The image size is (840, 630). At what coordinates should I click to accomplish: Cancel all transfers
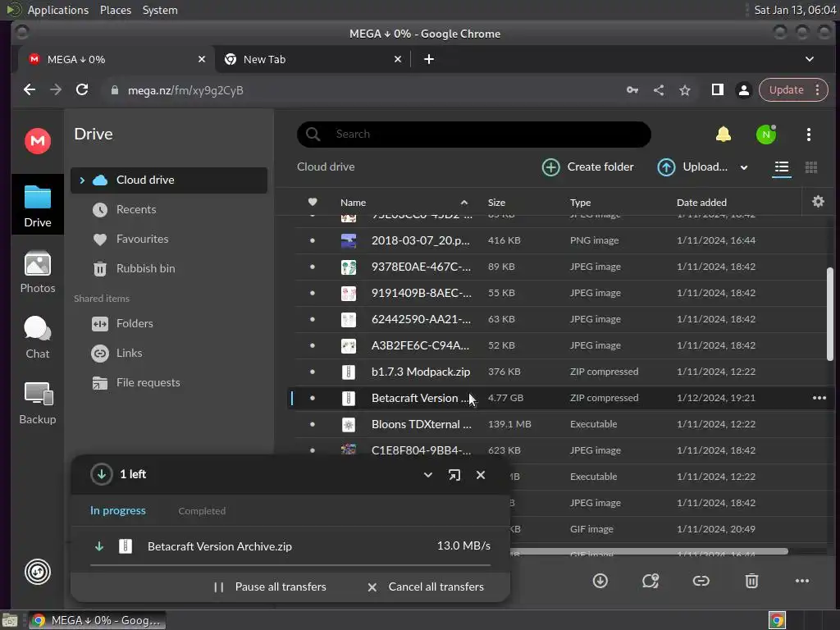(x=426, y=587)
